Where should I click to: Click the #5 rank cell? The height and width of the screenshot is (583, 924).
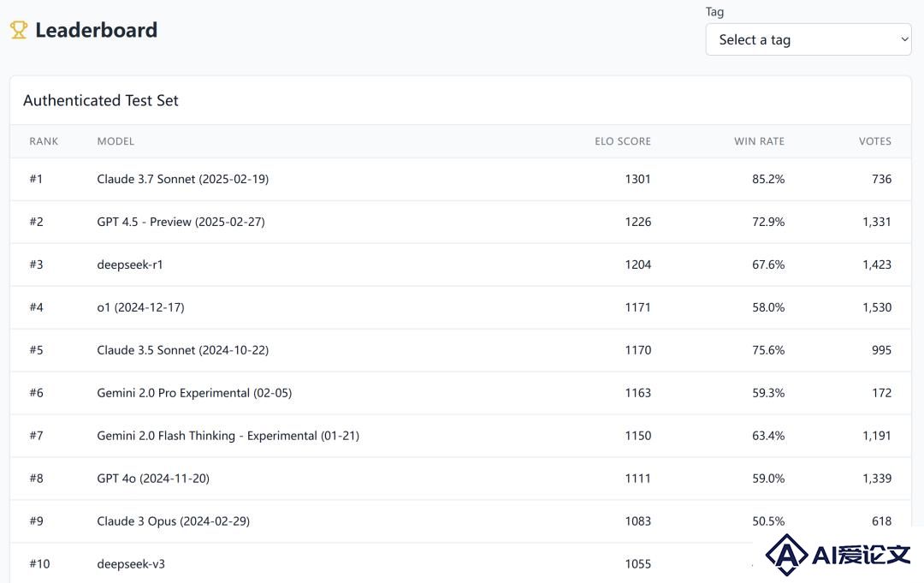click(37, 350)
